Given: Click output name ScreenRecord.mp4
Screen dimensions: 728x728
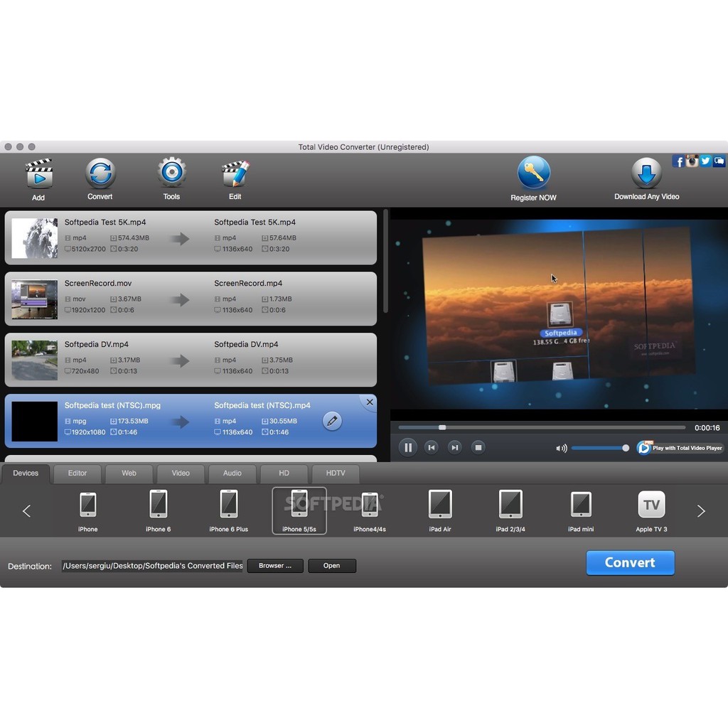Looking at the screenshot, I should (x=248, y=283).
